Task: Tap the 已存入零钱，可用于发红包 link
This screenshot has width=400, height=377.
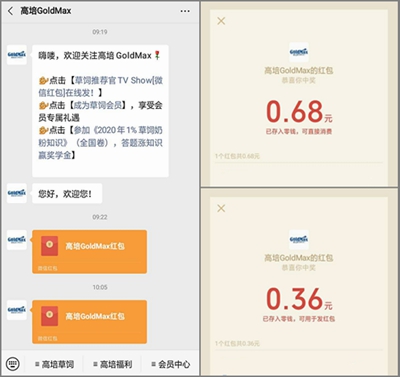Action: [x=299, y=319]
